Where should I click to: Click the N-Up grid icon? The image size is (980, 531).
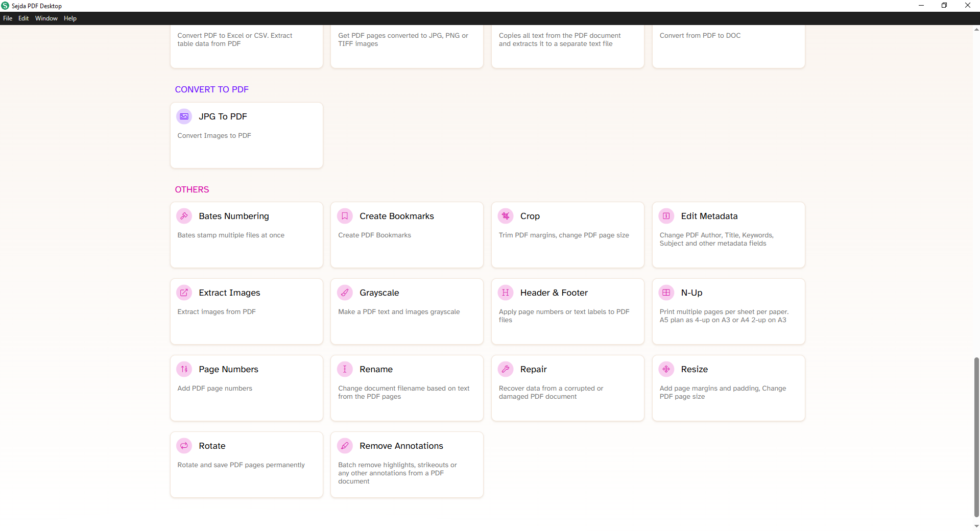point(666,293)
